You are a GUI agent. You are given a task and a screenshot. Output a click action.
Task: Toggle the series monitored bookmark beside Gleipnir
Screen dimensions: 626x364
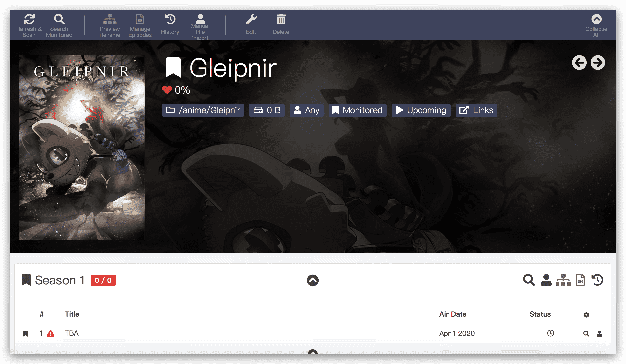point(173,67)
